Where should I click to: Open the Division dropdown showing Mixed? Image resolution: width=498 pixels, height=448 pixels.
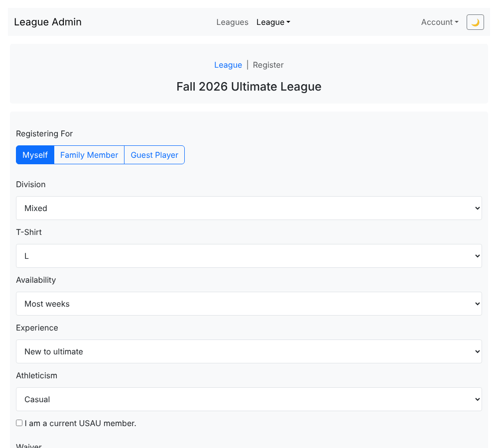249,208
